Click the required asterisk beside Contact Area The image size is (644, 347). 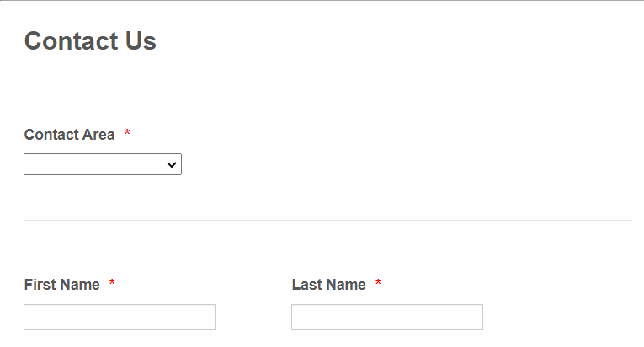[127, 135]
